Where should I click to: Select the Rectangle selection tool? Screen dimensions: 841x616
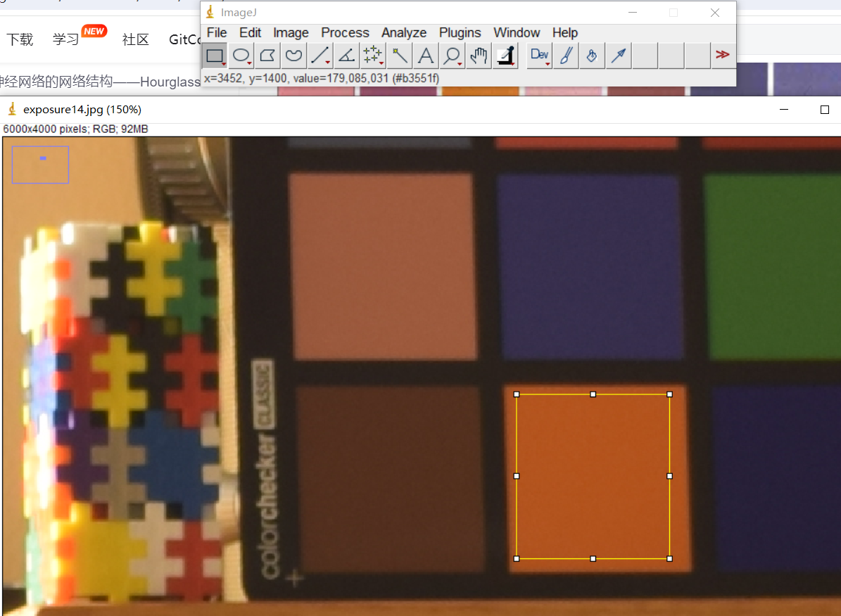coord(215,56)
